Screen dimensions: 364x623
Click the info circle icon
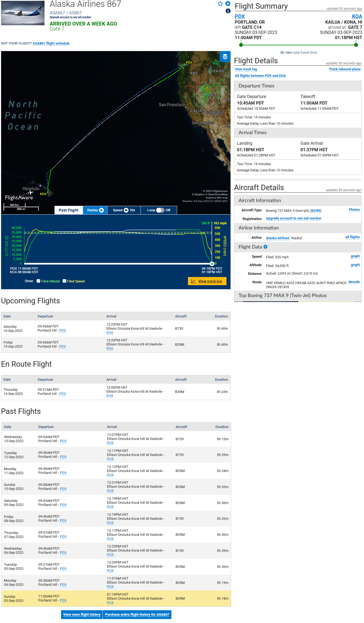point(228,11)
